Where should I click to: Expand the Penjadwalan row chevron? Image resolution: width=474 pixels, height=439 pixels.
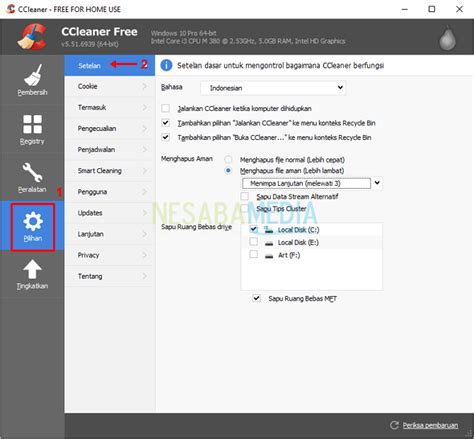(144, 150)
